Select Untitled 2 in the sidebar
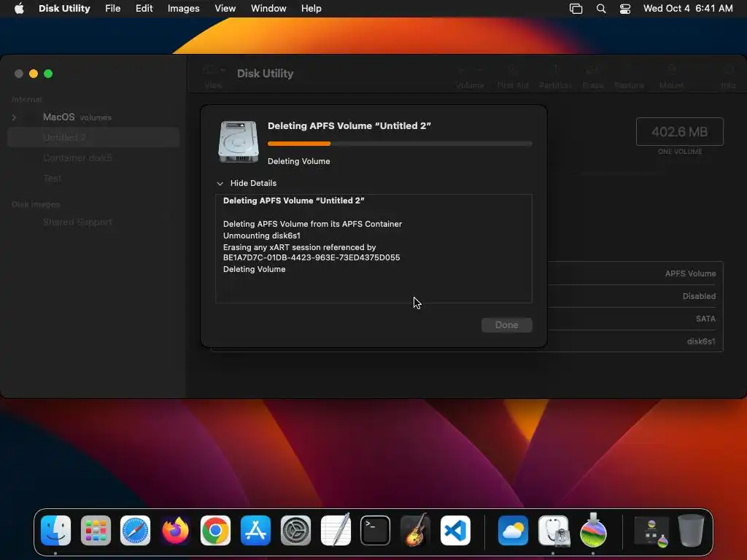Viewport: 747px width, 560px height. tap(93, 138)
